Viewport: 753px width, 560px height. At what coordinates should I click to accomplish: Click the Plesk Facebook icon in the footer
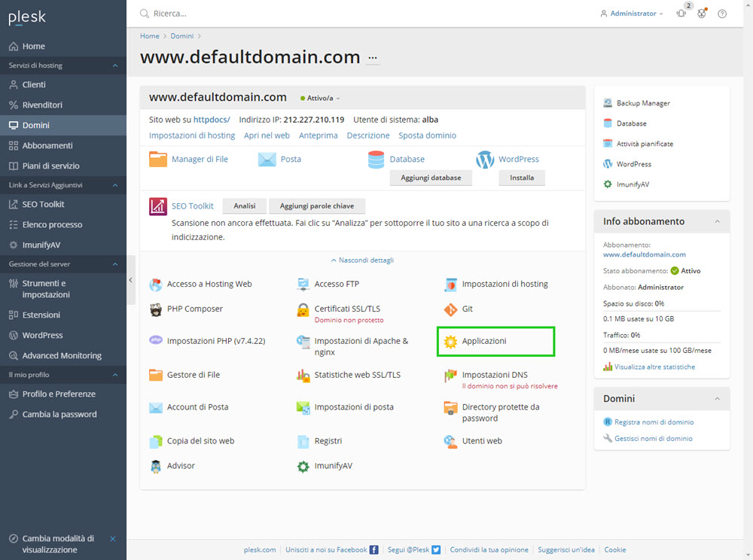373,550
